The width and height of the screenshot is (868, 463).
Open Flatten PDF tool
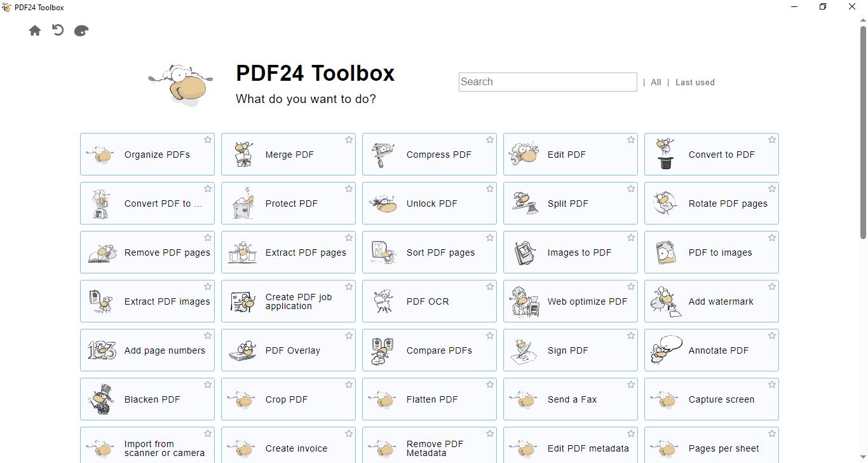pos(430,399)
